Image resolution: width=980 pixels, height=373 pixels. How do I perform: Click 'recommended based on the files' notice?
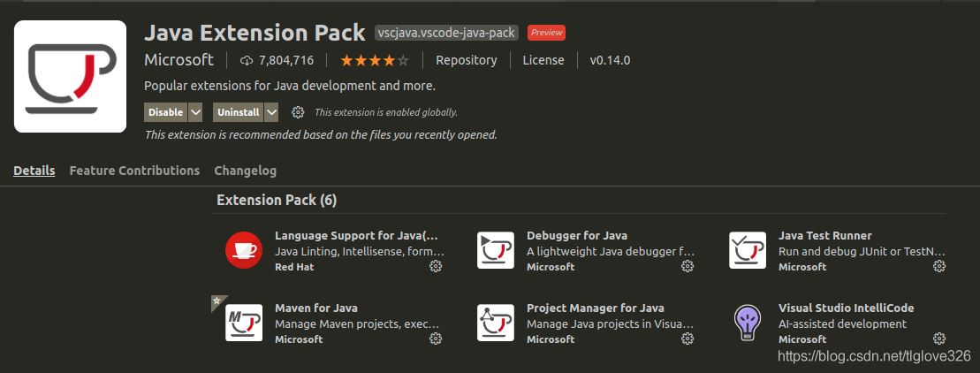[x=321, y=134]
